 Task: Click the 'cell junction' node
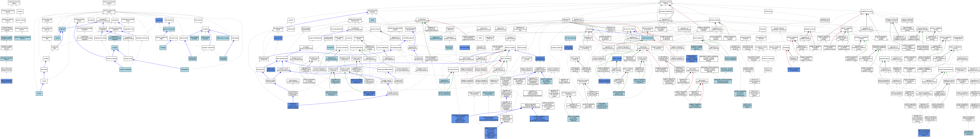point(199,20)
